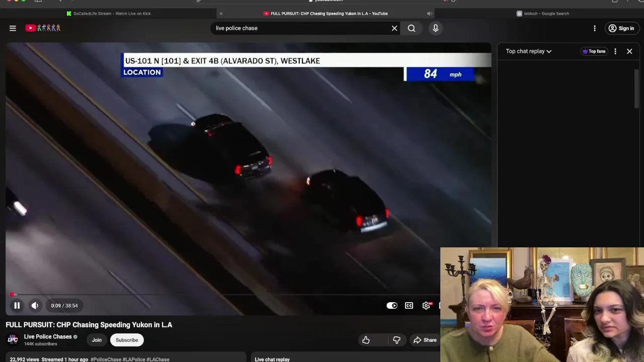The image size is (644, 362).
Task: Click the 0:09 / 38:54 time display
Action: [x=64, y=305]
